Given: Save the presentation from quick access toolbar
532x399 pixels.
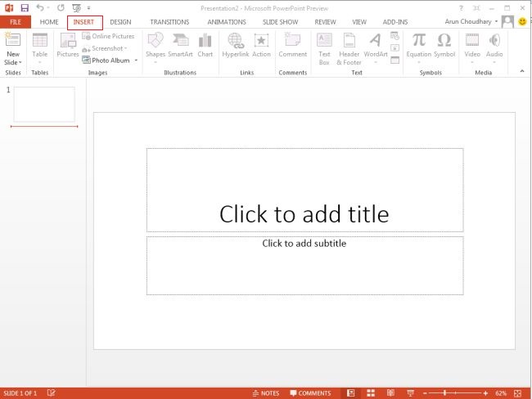Looking at the screenshot, I should point(25,8).
